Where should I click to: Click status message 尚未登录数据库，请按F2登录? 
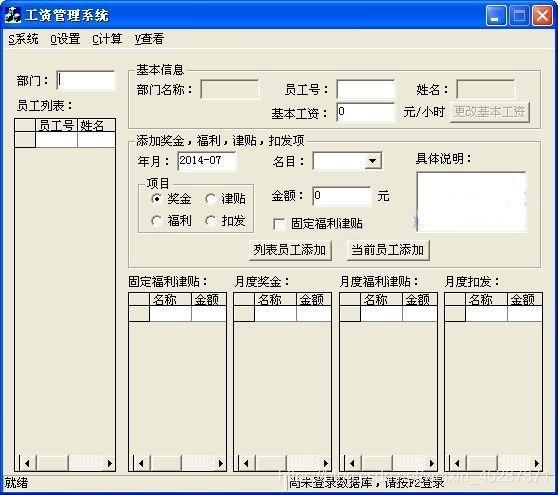click(367, 483)
